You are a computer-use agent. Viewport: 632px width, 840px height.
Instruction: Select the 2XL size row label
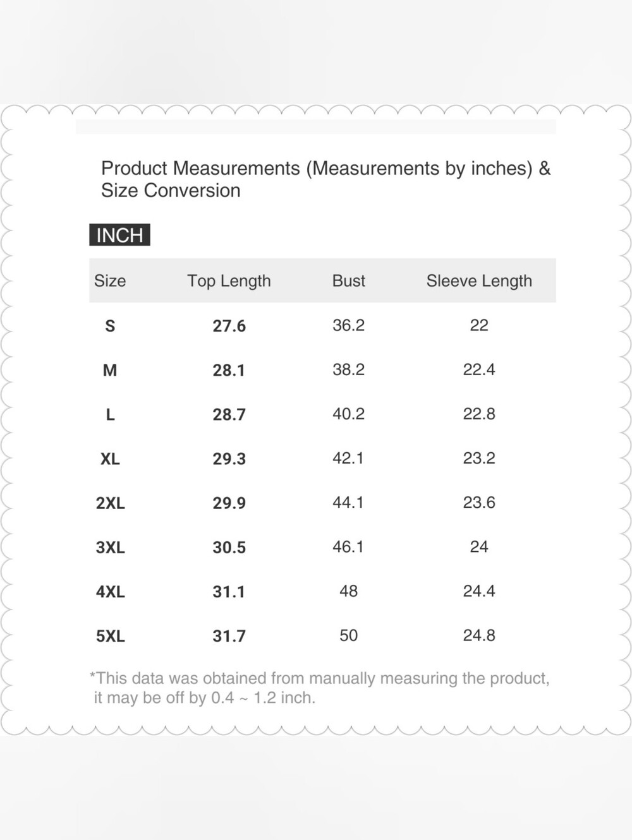pyautogui.click(x=110, y=503)
